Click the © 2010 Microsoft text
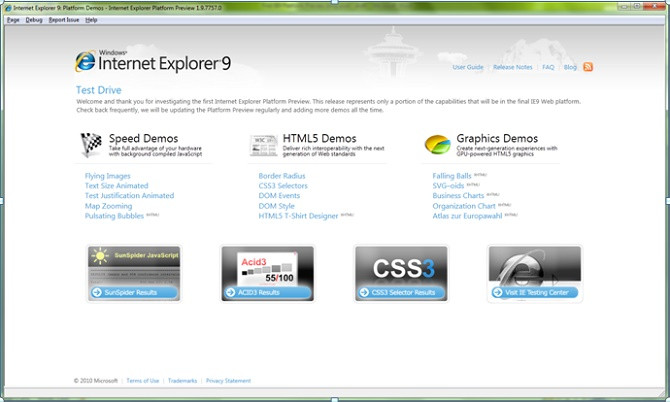Screen dimensions: 670x402 [96, 381]
